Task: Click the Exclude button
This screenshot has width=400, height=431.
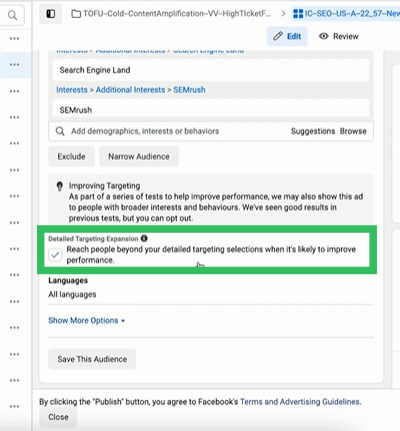Action: click(71, 156)
